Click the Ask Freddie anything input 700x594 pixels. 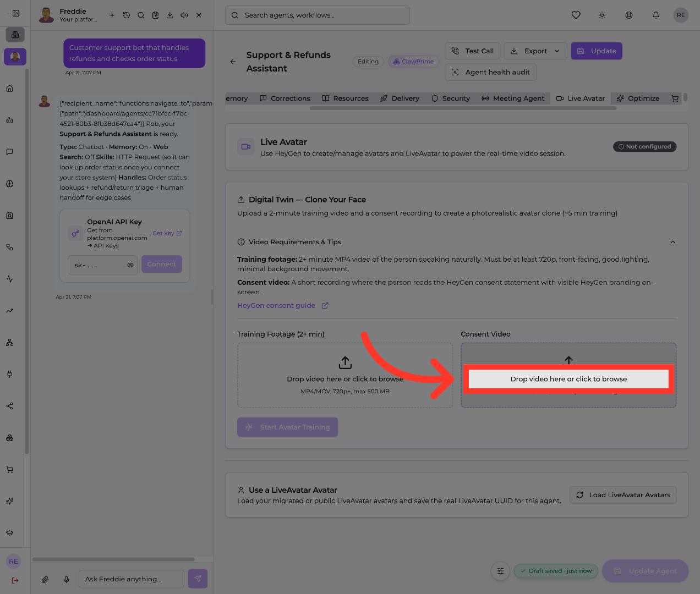click(132, 579)
